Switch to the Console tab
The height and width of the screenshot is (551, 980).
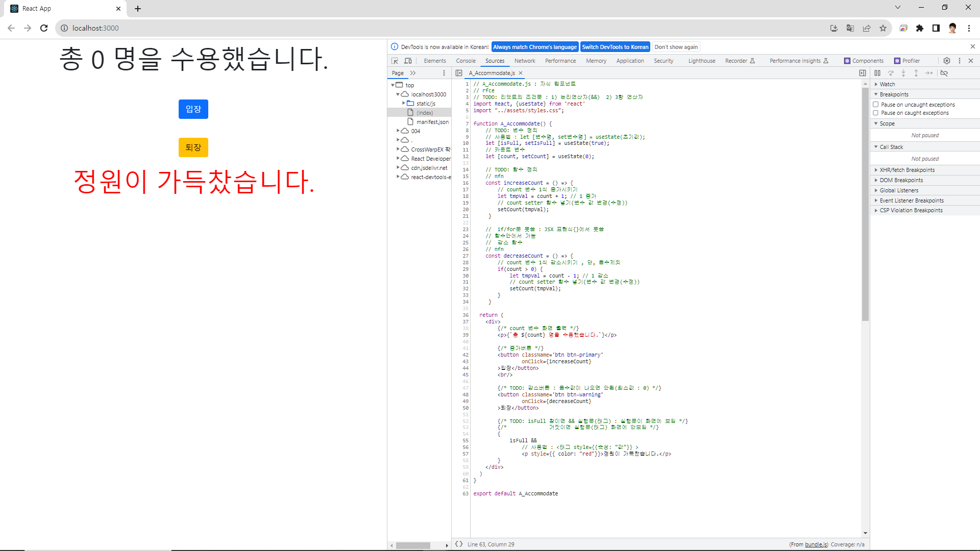click(465, 61)
